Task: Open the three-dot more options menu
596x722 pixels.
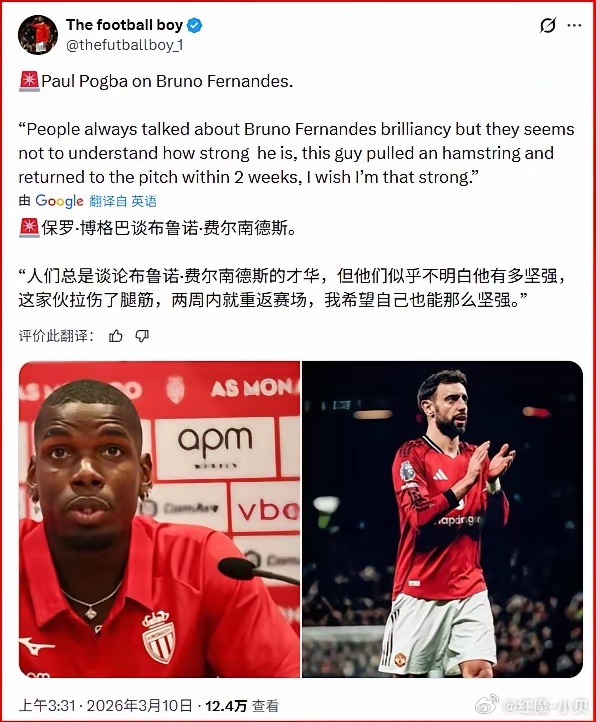Action: point(574,25)
